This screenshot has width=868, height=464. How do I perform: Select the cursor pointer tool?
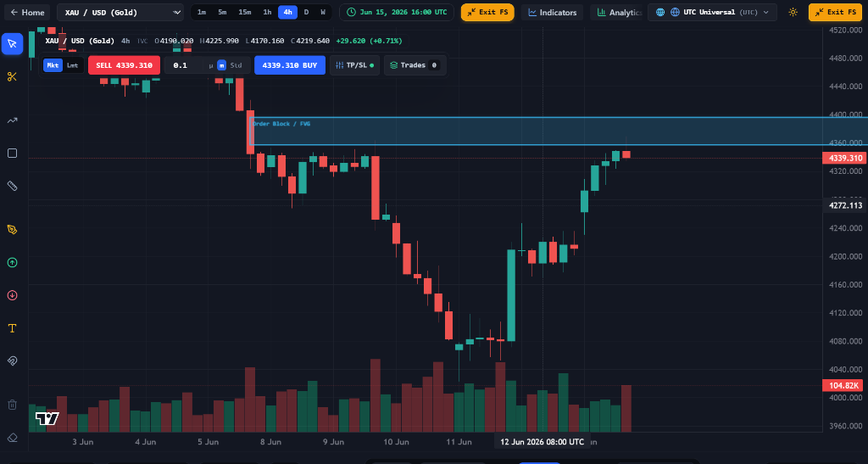pyautogui.click(x=12, y=44)
